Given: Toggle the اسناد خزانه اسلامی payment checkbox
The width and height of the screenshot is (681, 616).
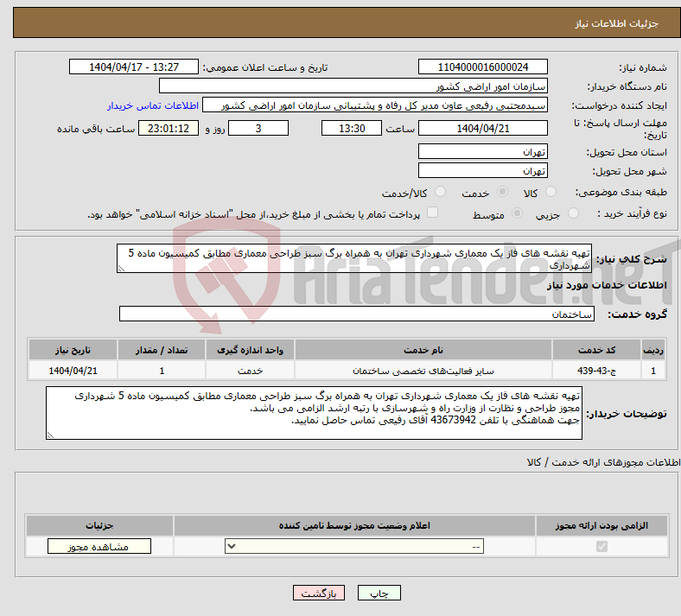Looking at the screenshot, I should tap(433, 213).
